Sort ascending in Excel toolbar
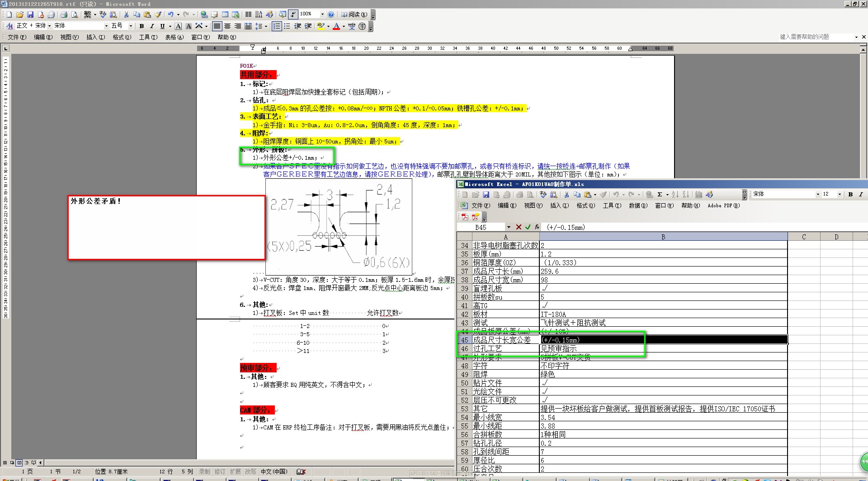 point(675,195)
